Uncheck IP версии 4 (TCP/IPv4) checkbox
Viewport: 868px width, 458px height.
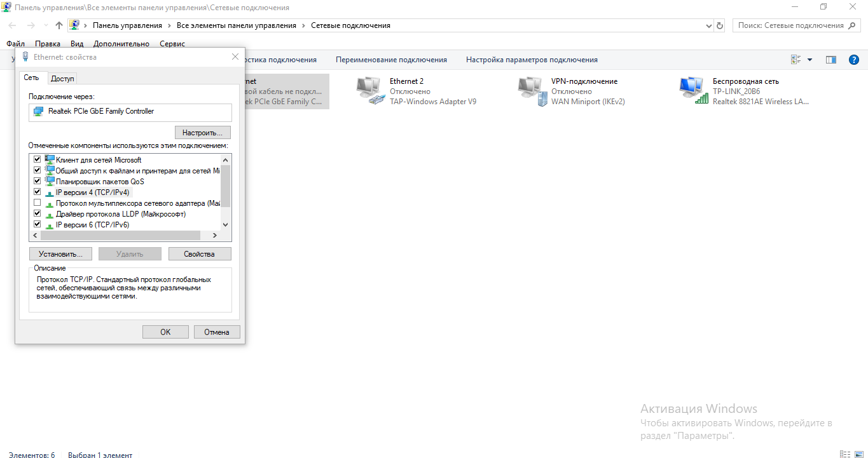(x=37, y=192)
